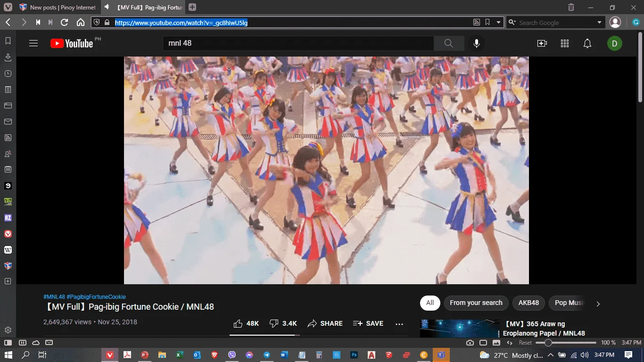Click the #MNL48 hashtag link
644x362 pixels.
54,297
